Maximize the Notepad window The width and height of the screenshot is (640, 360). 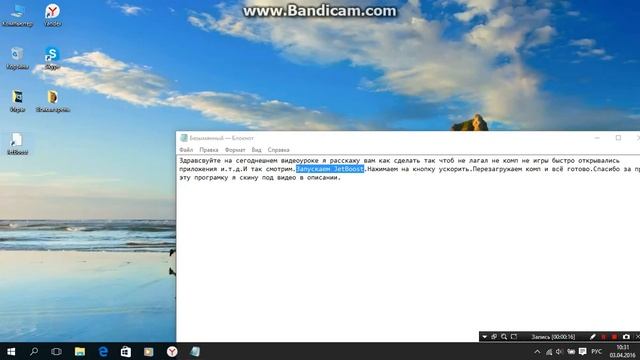(618, 138)
